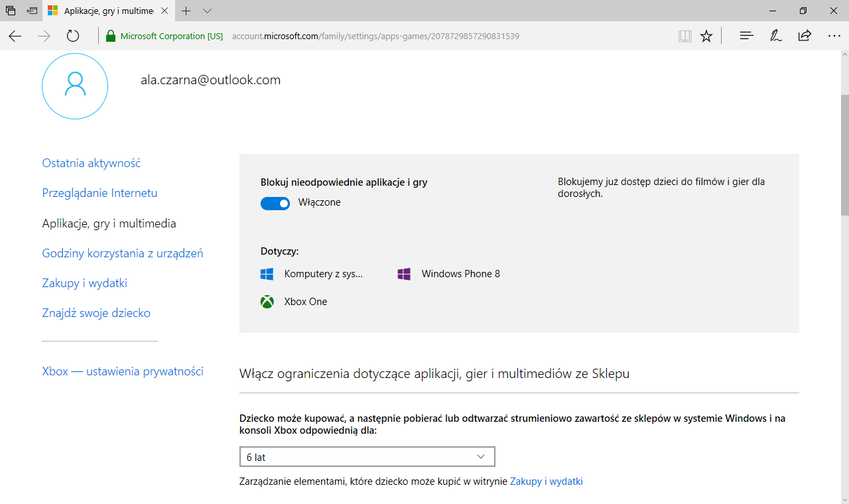849x504 pixels.
Task: Follow the inline Zakupy i wydatki link
Action: pyautogui.click(x=546, y=481)
